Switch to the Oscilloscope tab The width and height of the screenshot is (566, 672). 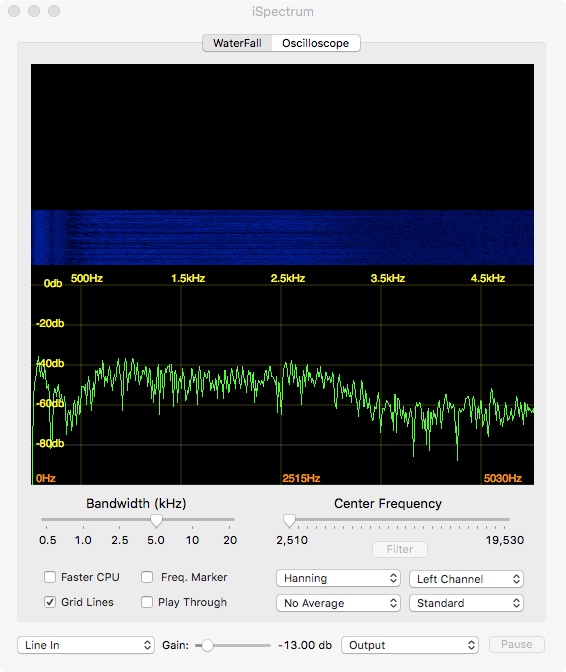pyautogui.click(x=316, y=43)
